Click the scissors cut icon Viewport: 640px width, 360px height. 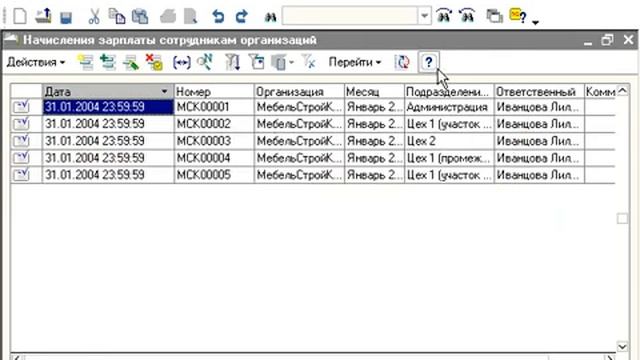[x=94, y=17]
